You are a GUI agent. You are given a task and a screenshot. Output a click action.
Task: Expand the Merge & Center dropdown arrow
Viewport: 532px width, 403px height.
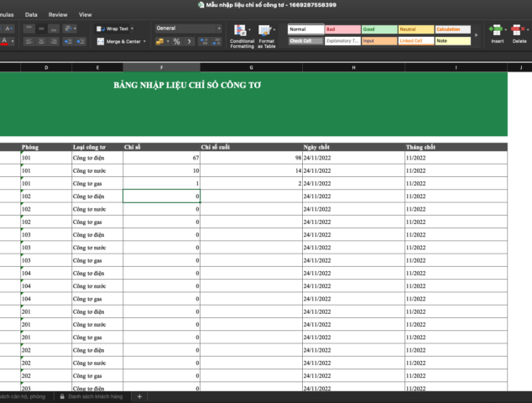pyautogui.click(x=146, y=41)
